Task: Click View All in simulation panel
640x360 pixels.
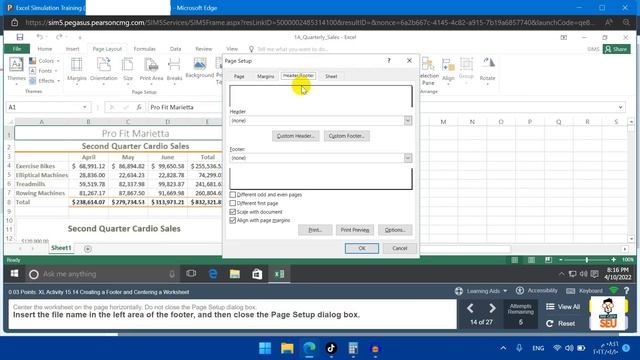Action: point(563,307)
